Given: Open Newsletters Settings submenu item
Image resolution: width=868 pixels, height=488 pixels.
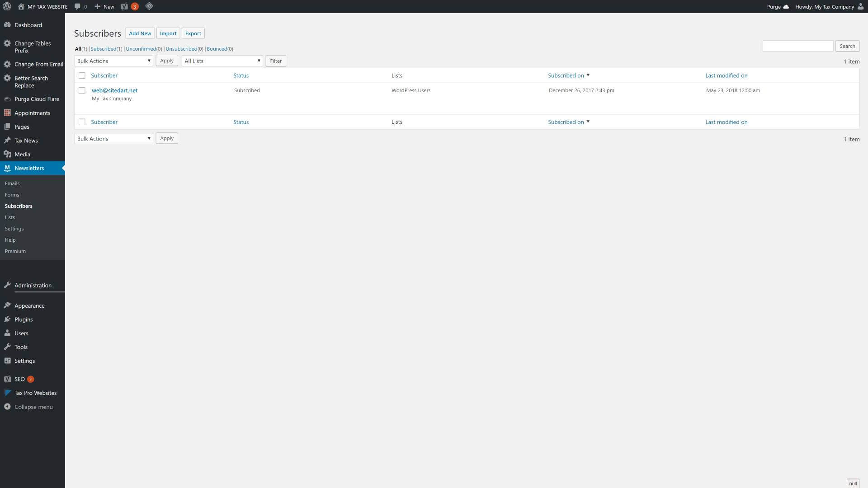Looking at the screenshot, I should click(14, 229).
